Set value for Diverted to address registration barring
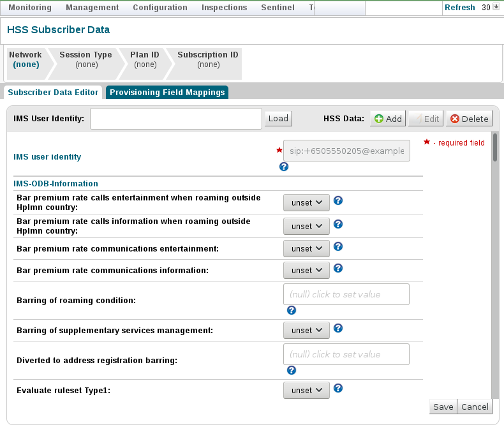Viewport: 504px width, 427px height. [346, 354]
